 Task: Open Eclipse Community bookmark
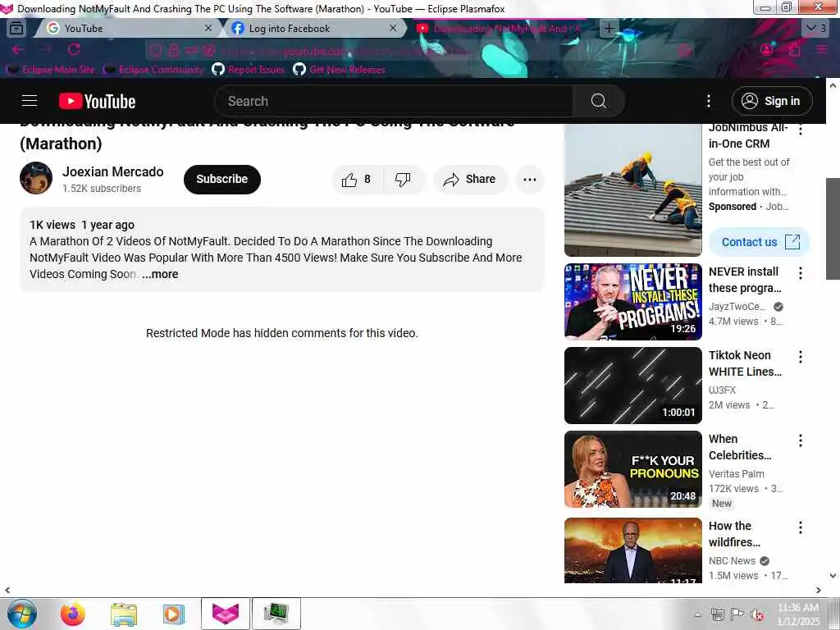point(153,70)
